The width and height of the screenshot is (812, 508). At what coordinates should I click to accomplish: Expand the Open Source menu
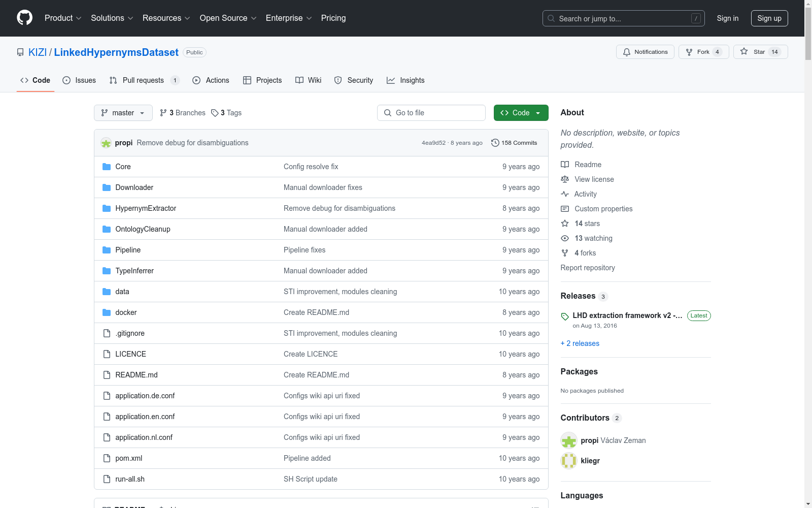pyautogui.click(x=228, y=18)
